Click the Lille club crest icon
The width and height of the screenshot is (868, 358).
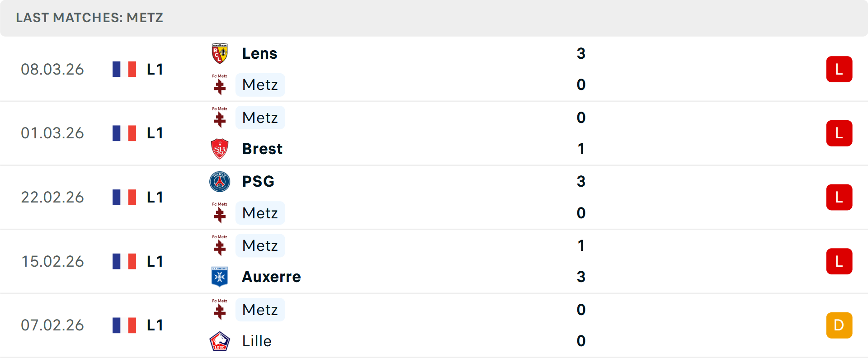(220, 341)
